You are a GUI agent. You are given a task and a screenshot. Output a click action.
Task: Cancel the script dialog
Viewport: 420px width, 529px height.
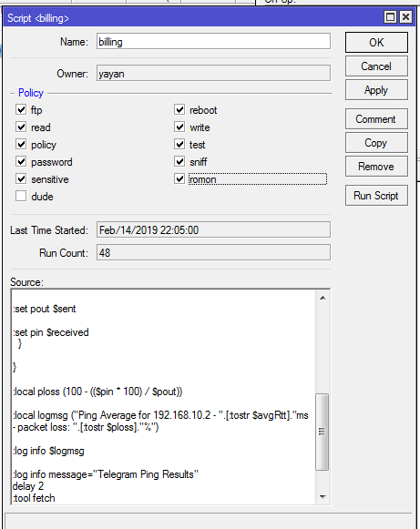point(376,66)
